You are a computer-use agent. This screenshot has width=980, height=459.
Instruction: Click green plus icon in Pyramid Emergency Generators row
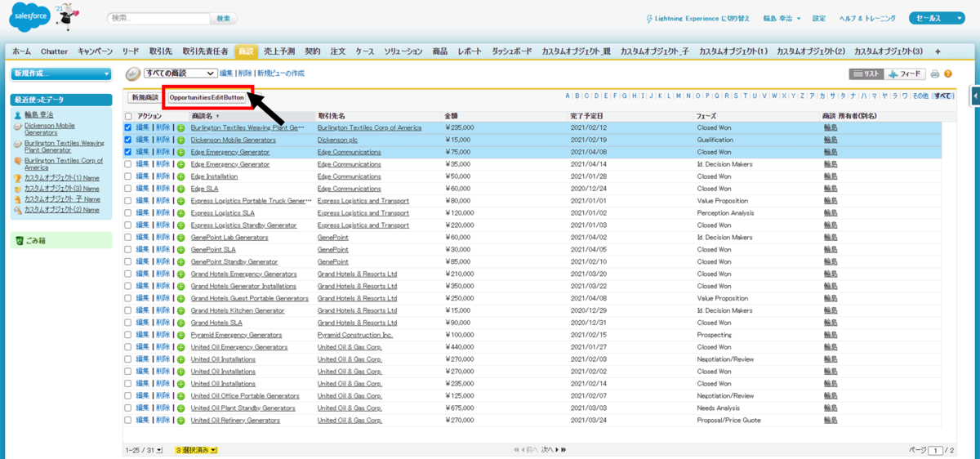coord(181,335)
